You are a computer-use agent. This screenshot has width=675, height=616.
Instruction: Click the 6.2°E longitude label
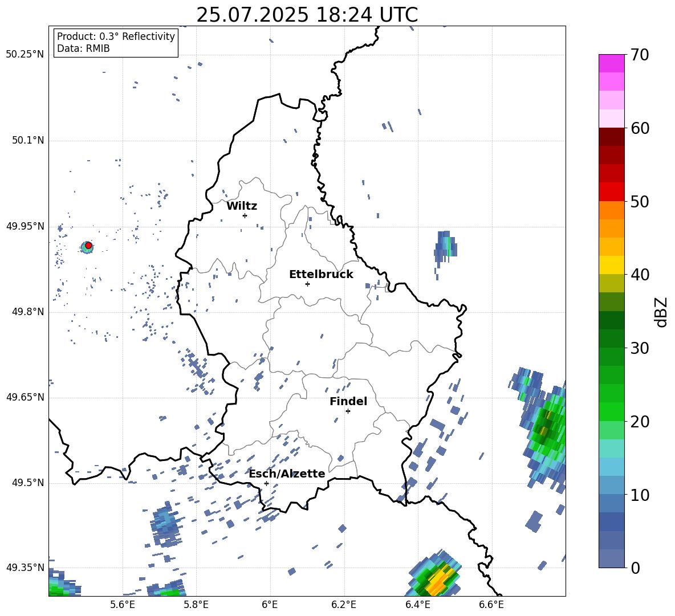[344, 605]
